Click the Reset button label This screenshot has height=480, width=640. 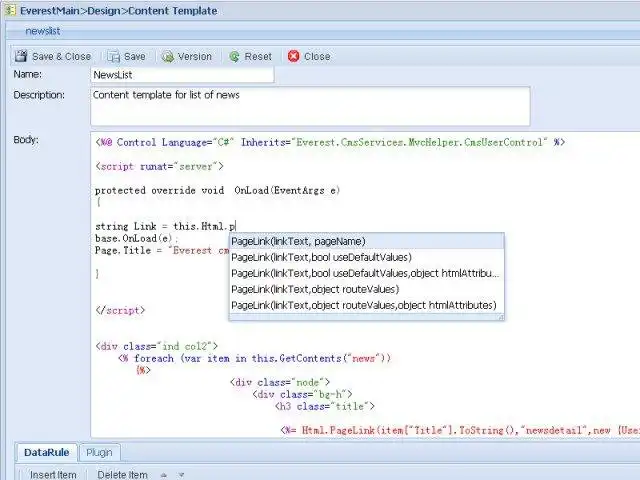click(x=258, y=56)
